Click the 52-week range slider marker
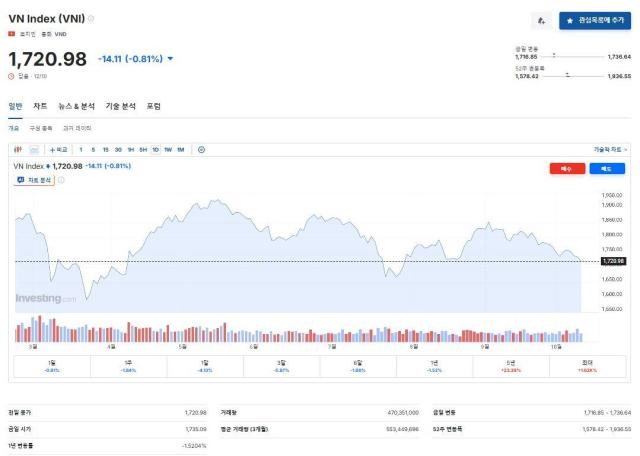The height and width of the screenshot is (456, 640). pos(567,75)
